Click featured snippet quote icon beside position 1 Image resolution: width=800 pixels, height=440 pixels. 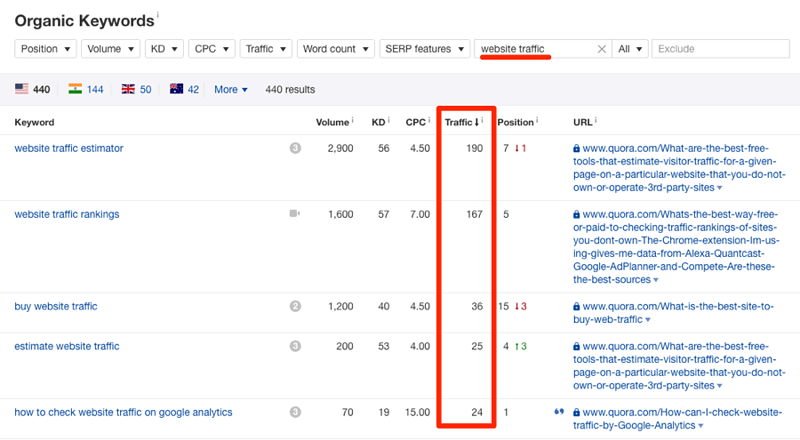pyautogui.click(x=559, y=411)
